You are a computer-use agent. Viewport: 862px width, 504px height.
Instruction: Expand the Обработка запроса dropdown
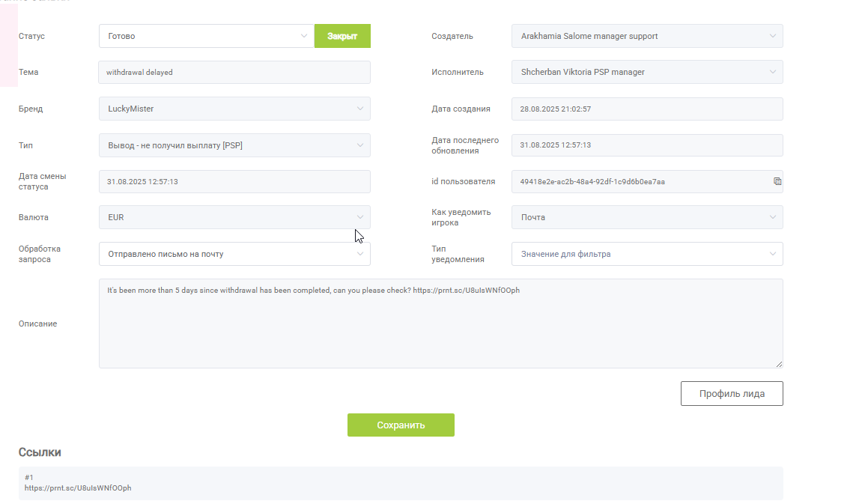point(234,254)
